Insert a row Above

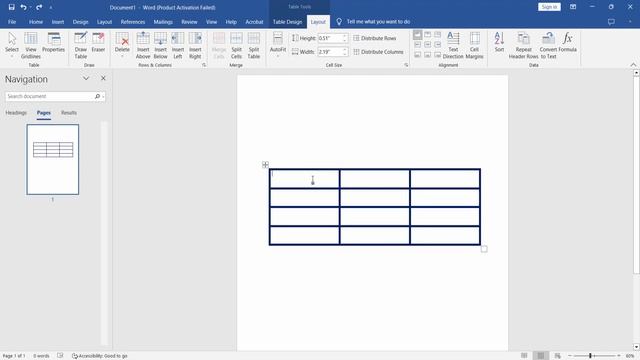click(x=143, y=45)
